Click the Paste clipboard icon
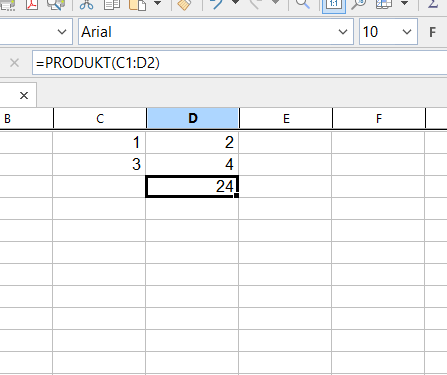Viewport: 447px width, 375px height. point(137,4)
